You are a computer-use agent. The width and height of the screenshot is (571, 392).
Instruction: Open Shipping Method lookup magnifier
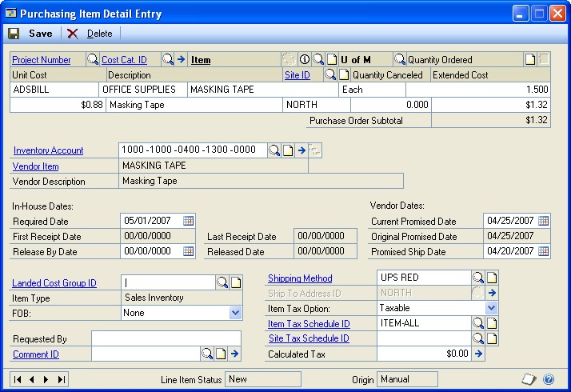(x=478, y=278)
